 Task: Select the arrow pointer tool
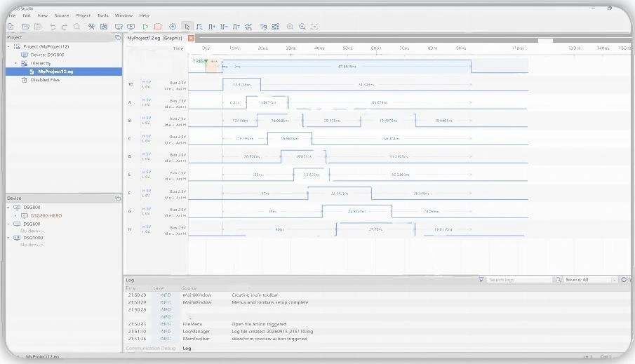pos(187,27)
